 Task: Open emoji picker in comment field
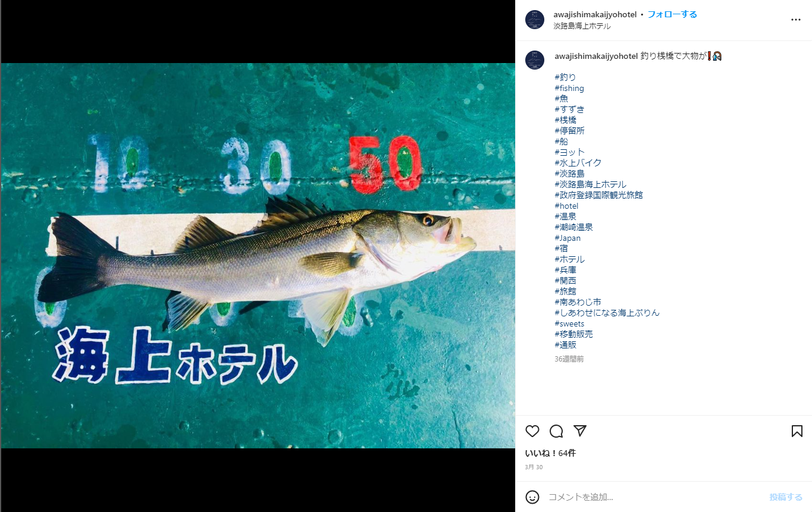532,497
